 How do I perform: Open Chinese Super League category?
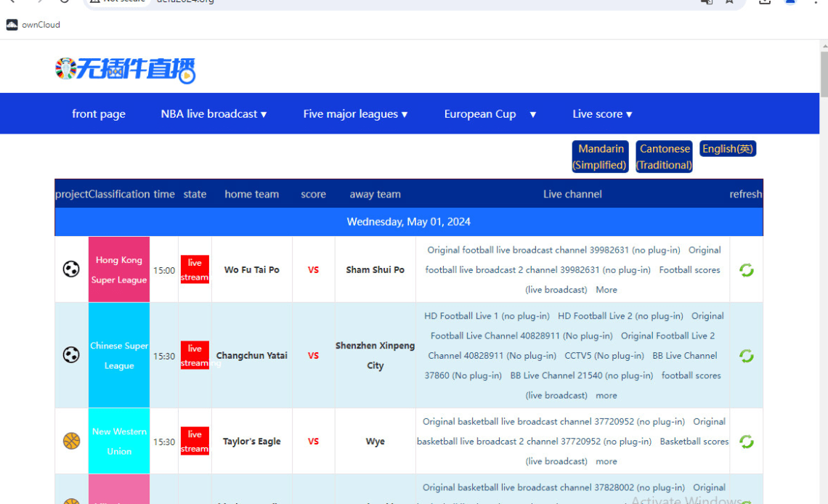[x=119, y=355]
